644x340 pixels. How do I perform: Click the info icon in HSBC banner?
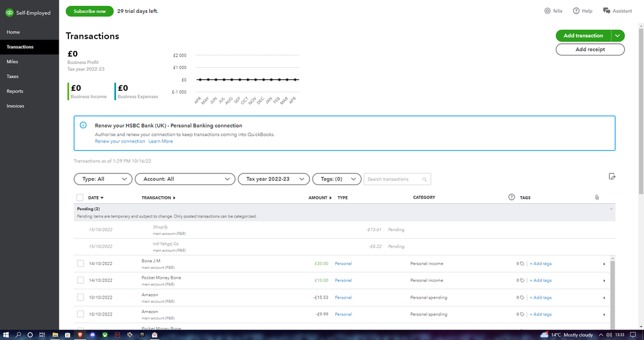(x=83, y=125)
